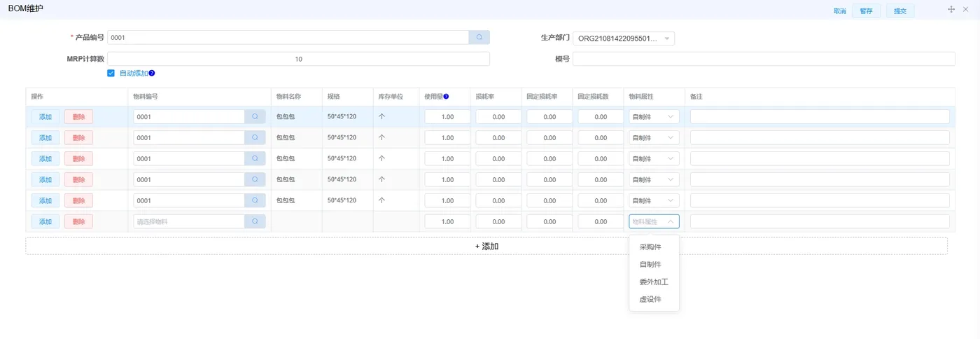Click 添加 in the 请选择物料 row

pyautogui.click(x=45, y=221)
